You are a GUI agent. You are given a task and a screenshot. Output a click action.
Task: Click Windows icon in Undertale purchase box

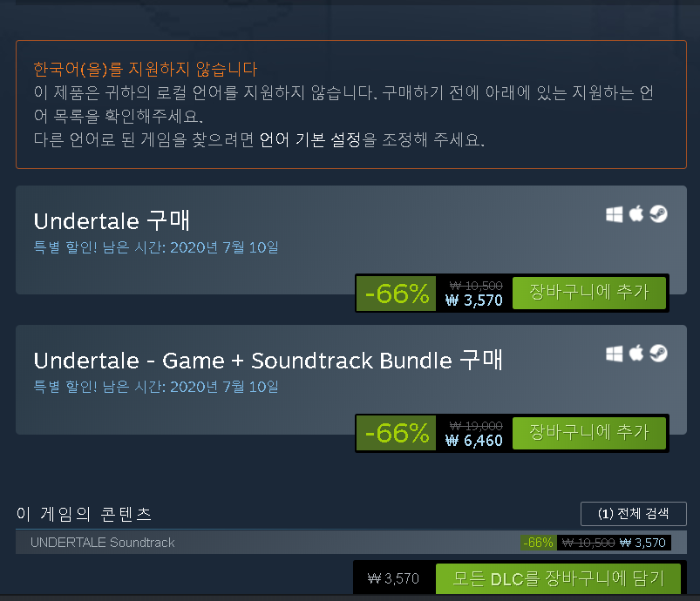[x=615, y=214]
